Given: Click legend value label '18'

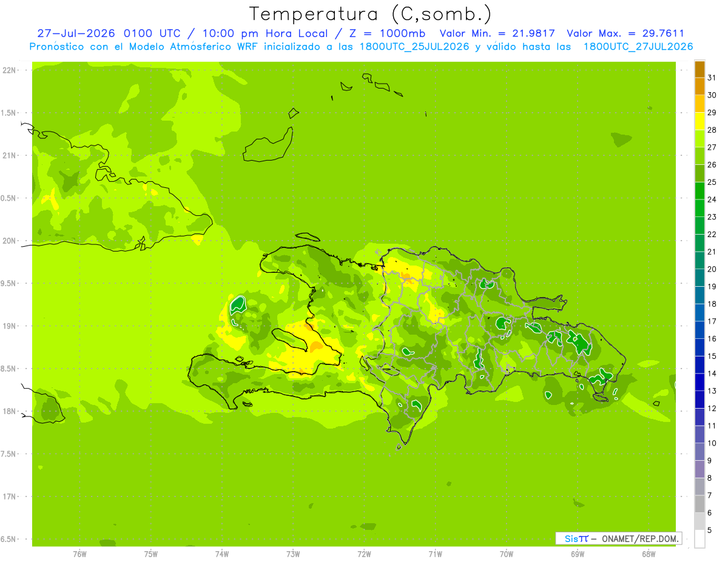Looking at the screenshot, I should pyautogui.click(x=712, y=304).
